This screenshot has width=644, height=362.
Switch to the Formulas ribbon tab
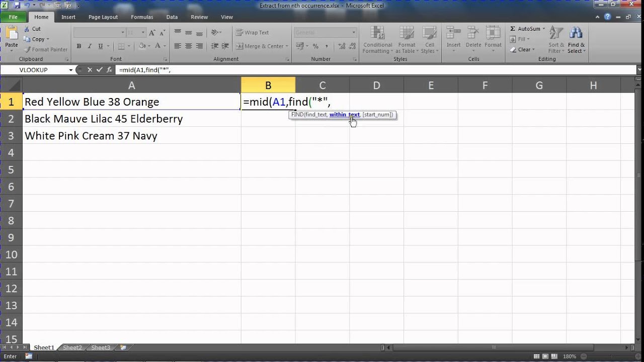[x=142, y=17]
